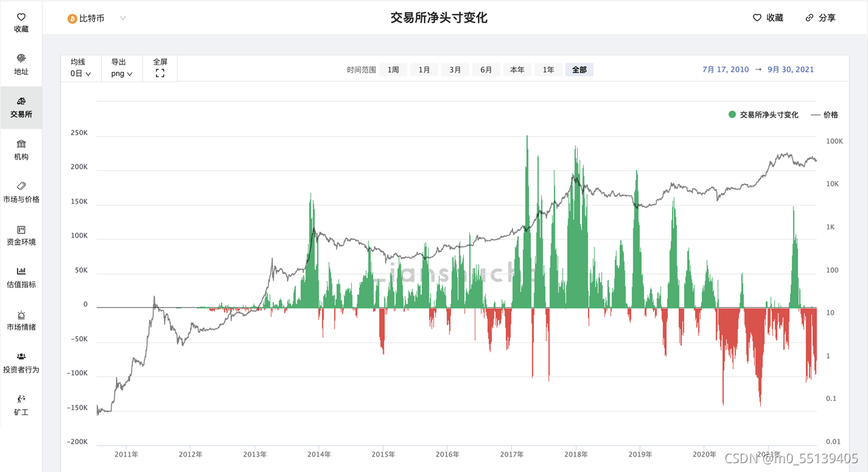Click the start date 7月 17, 2010 link
This screenshot has height=472, width=868.
725,69
